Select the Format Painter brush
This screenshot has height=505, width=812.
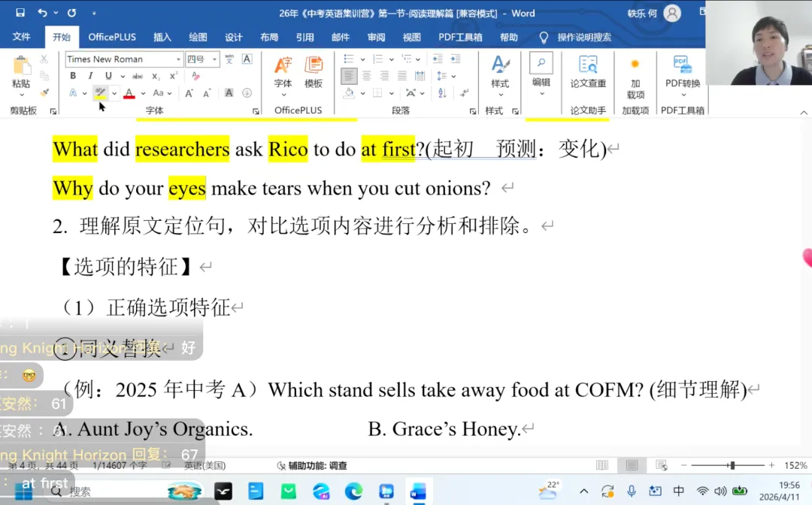click(44, 92)
